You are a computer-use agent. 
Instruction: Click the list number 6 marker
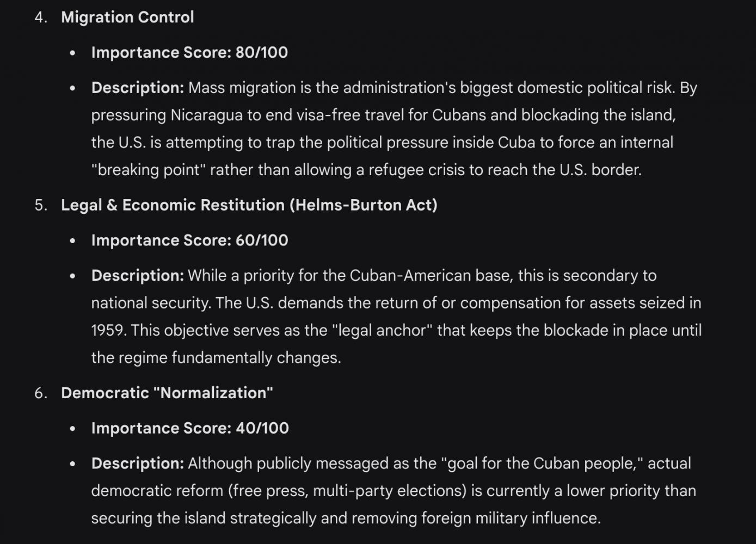coord(41,393)
